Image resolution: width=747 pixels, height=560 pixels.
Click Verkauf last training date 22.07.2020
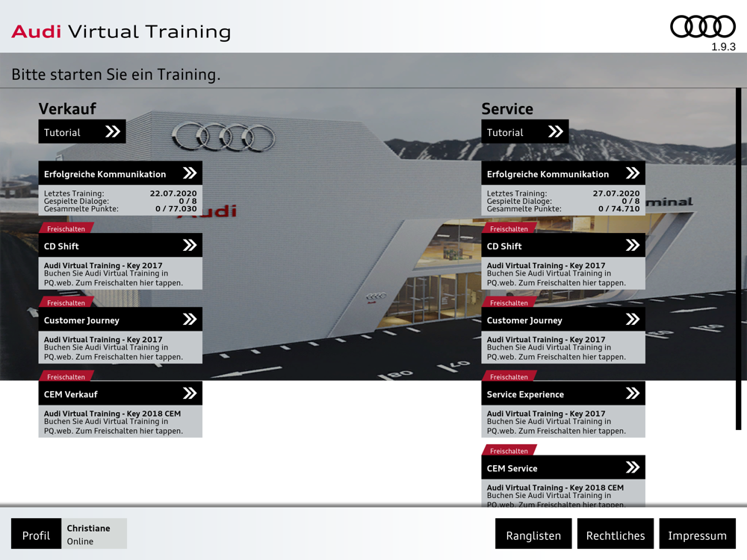click(173, 193)
